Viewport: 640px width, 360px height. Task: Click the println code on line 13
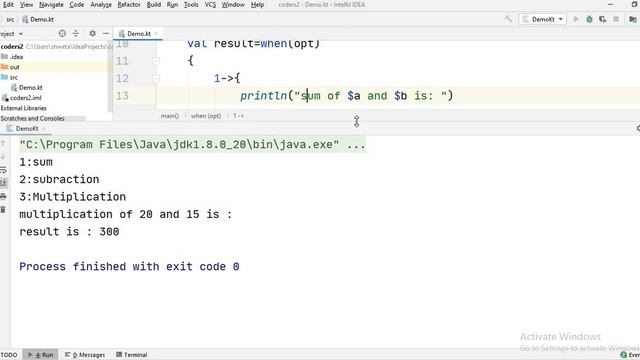coord(346,96)
